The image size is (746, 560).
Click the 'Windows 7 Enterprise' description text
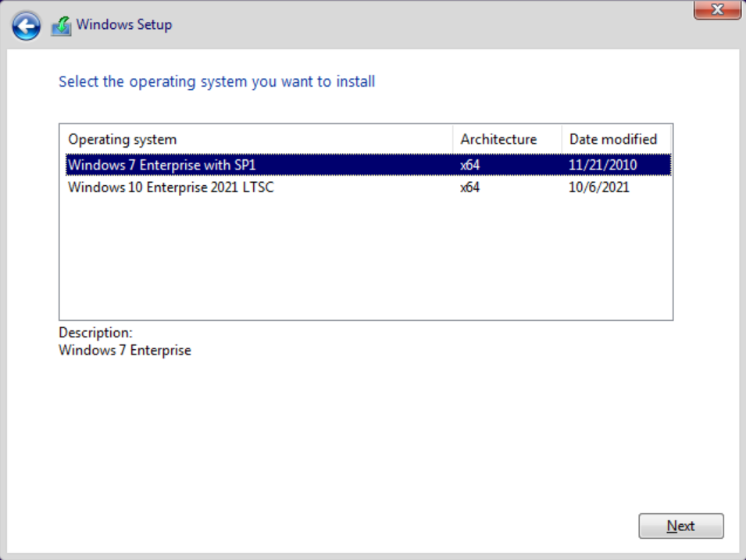click(125, 350)
